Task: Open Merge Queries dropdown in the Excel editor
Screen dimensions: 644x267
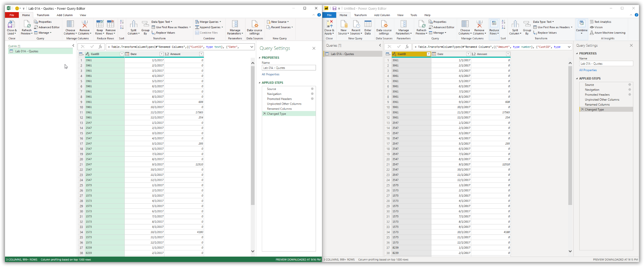Action: pyautogui.click(x=208, y=22)
